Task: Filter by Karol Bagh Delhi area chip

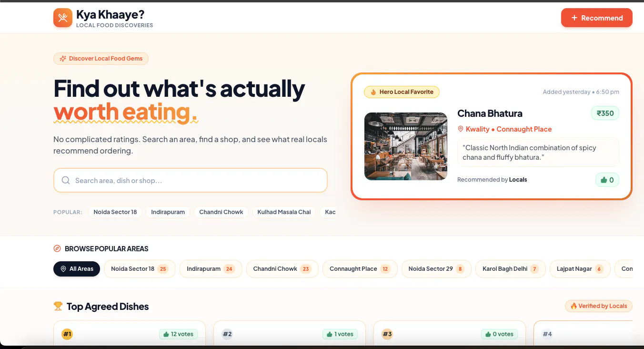Action: tap(511, 269)
